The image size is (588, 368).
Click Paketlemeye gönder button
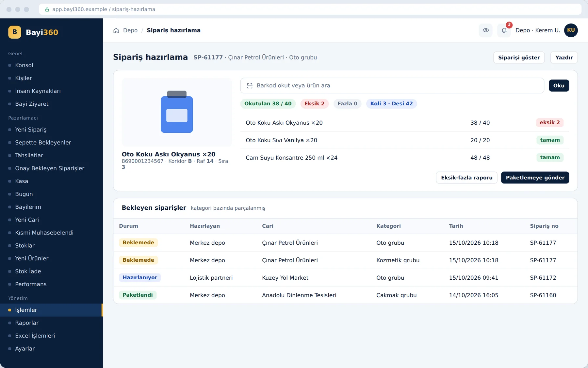(535, 178)
